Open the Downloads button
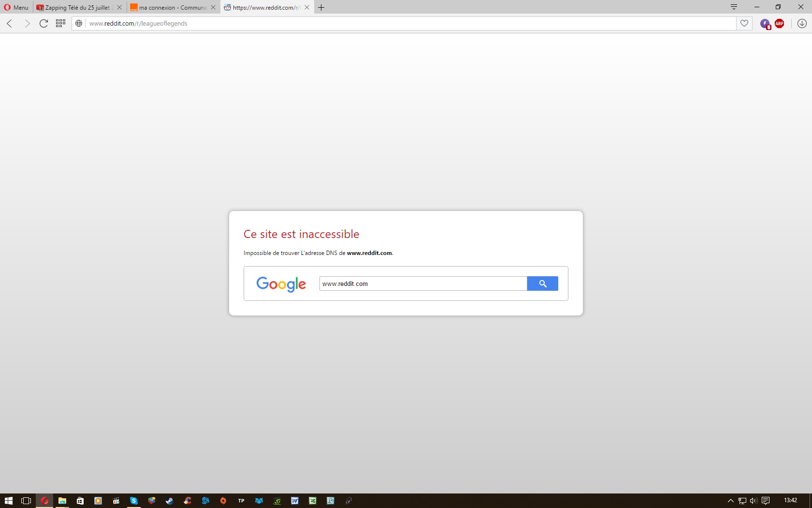 click(802, 23)
